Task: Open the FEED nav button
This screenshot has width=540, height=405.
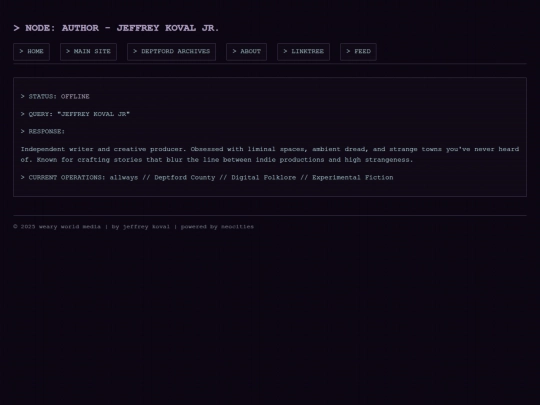Action: (358, 52)
